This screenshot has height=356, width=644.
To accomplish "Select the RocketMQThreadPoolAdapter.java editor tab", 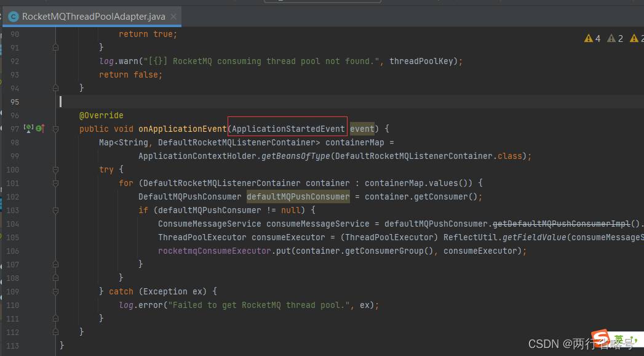I will [92, 17].
